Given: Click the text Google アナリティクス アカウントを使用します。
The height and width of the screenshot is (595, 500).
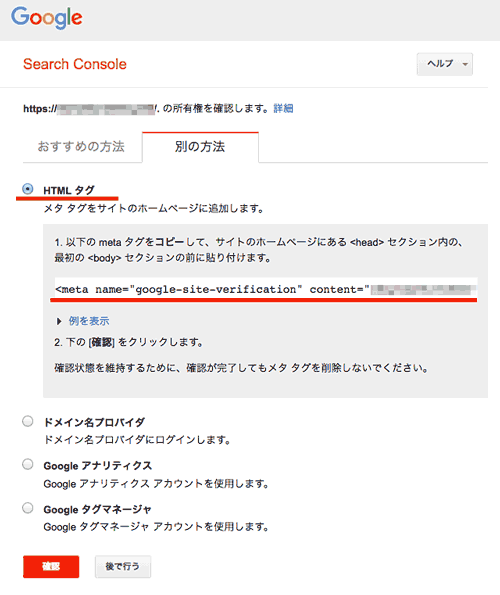Looking at the screenshot, I should (x=156, y=484).
